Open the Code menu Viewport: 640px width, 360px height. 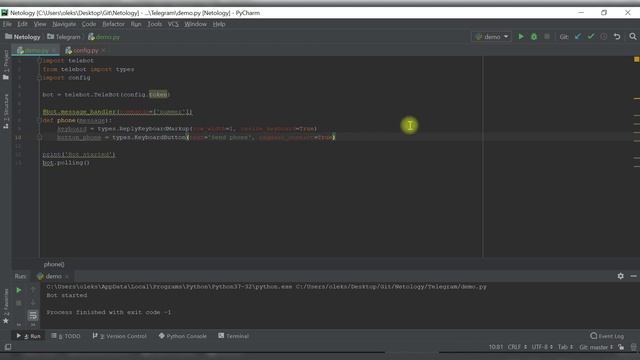point(89,24)
